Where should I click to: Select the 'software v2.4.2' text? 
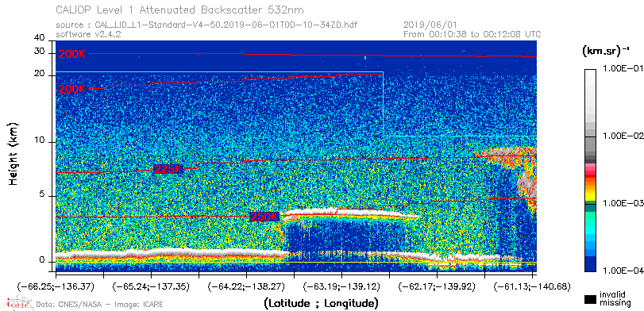click(x=88, y=34)
